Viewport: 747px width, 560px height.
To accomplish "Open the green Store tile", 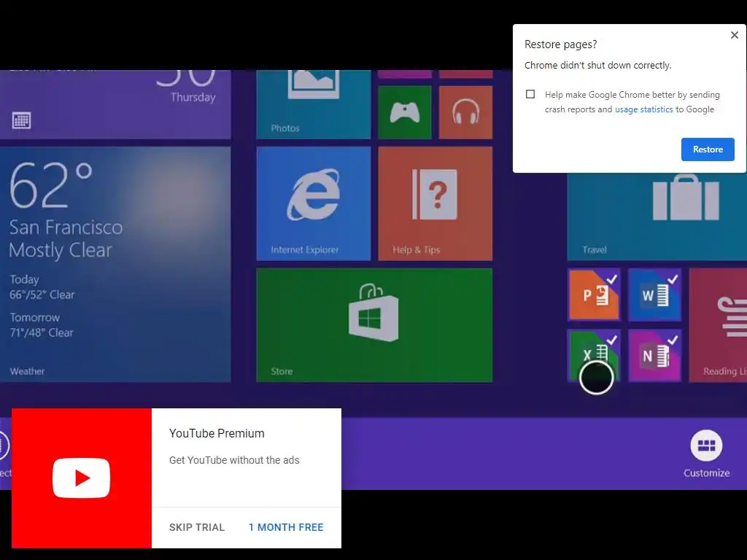I will pos(374,324).
